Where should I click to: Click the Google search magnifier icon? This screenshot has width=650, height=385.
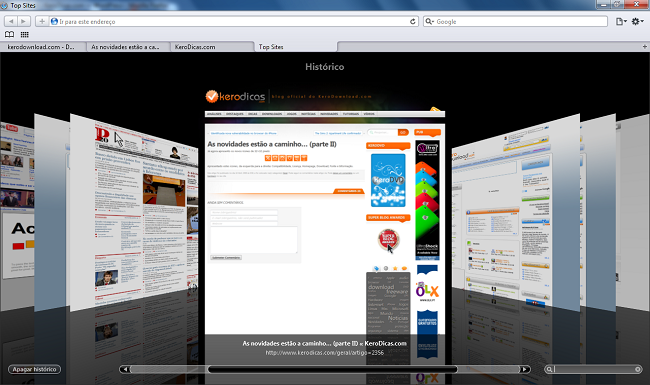click(429, 21)
